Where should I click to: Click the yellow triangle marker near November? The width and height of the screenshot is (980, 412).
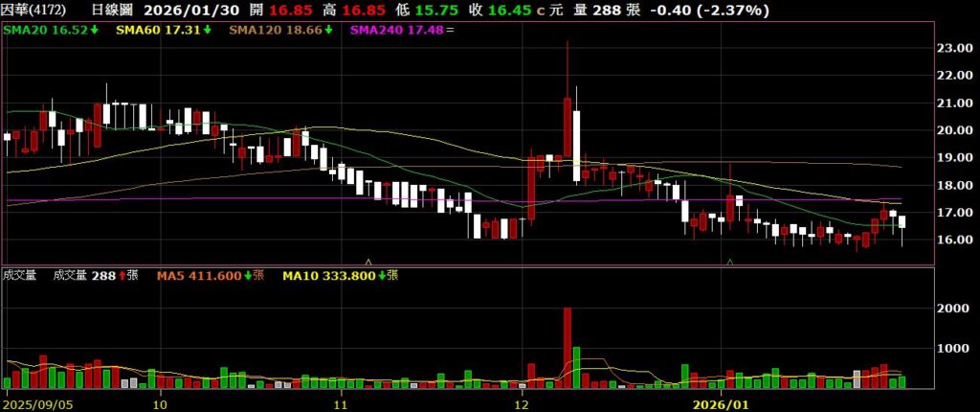368,261
